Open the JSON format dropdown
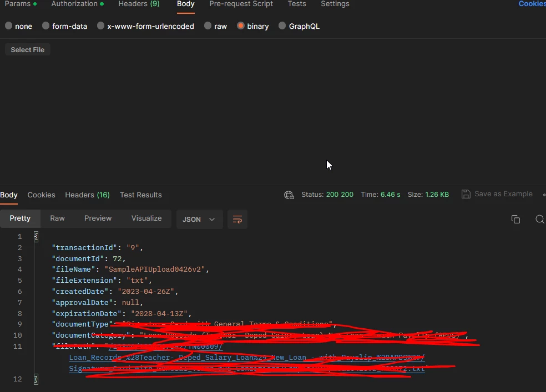 tap(200, 220)
